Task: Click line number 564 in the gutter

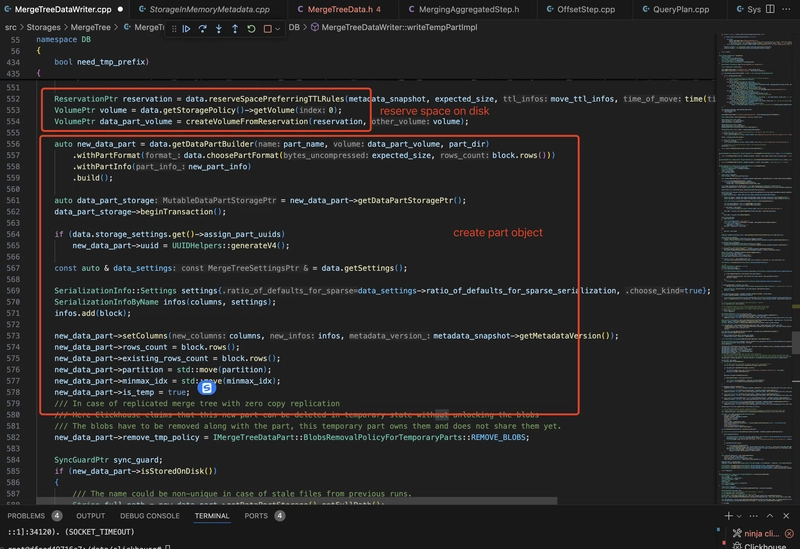Action: [13, 234]
